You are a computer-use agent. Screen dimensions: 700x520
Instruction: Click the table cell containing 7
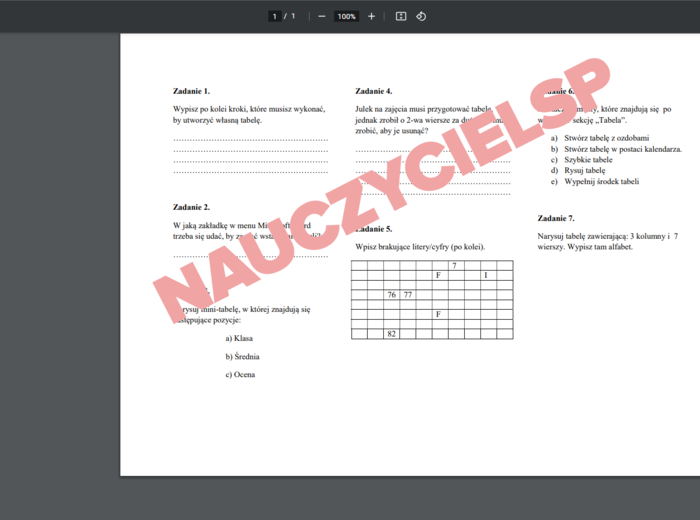click(454, 266)
